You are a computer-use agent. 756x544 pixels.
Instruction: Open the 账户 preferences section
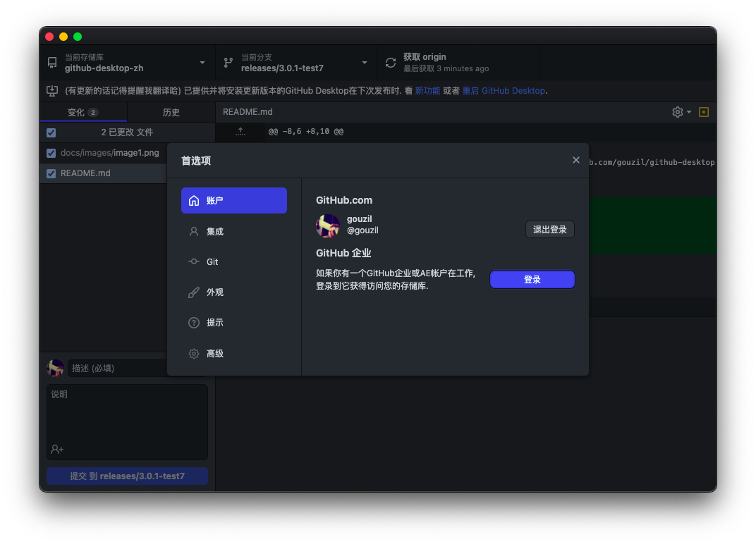tap(234, 200)
